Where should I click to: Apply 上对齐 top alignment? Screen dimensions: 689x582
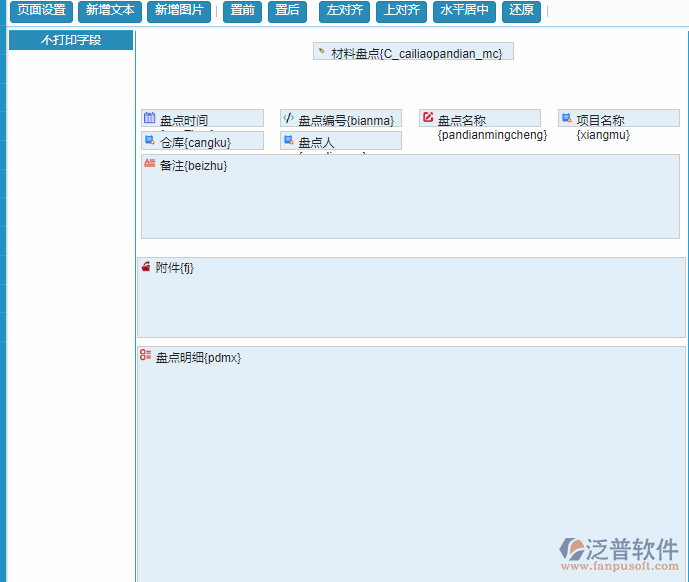click(402, 11)
